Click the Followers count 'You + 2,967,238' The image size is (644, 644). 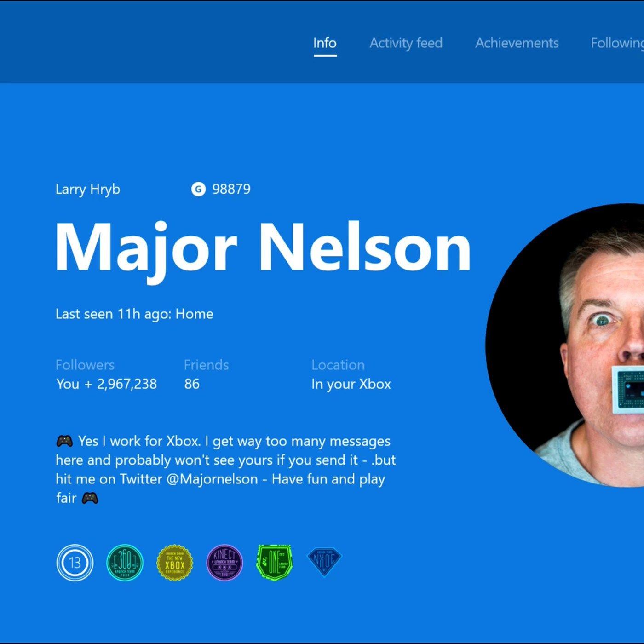[x=106, y=384]
